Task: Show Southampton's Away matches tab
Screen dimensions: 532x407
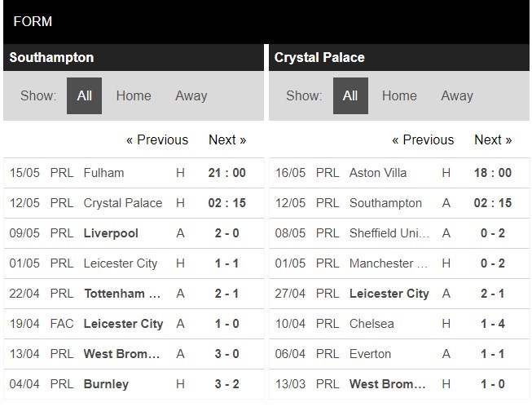Action: (191, 95)
